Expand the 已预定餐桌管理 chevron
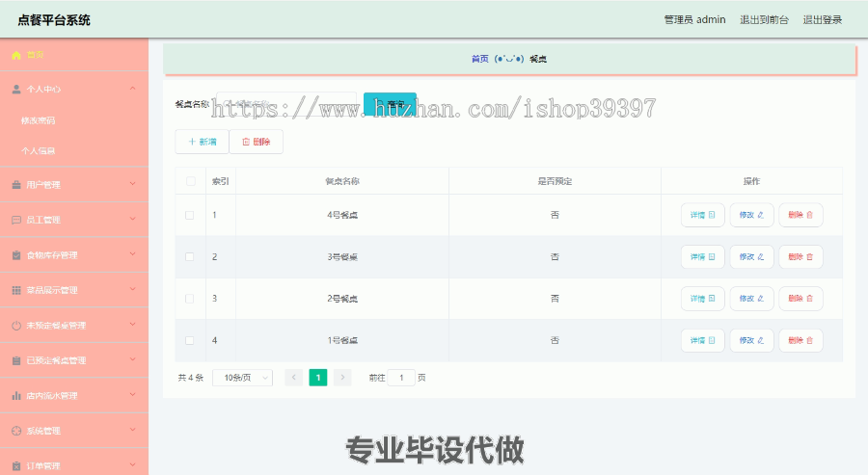 click(132, 359)
